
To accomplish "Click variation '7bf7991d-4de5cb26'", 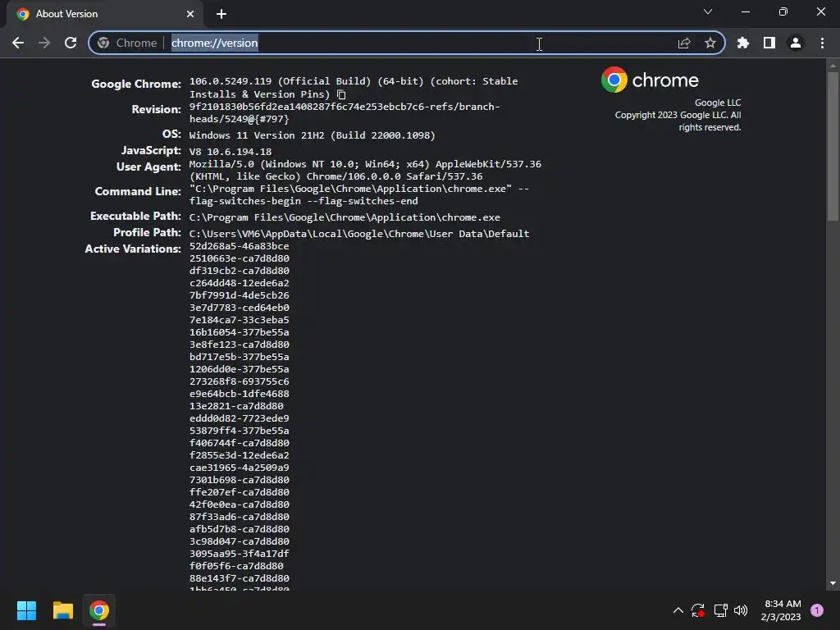I will click(239, 295).
